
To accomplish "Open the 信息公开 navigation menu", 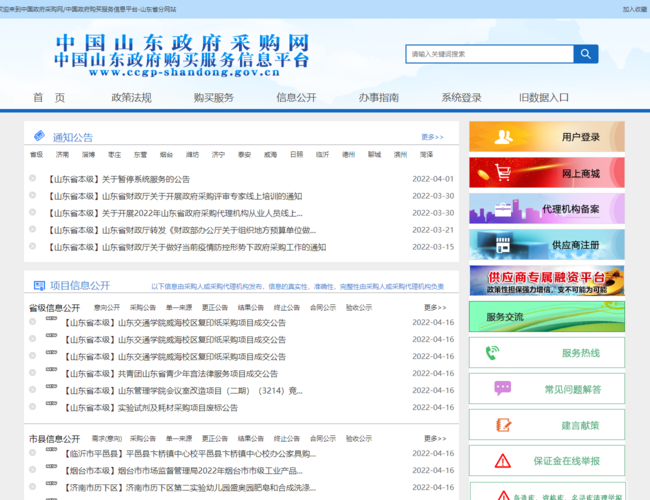I will click(x=296, y=97).
